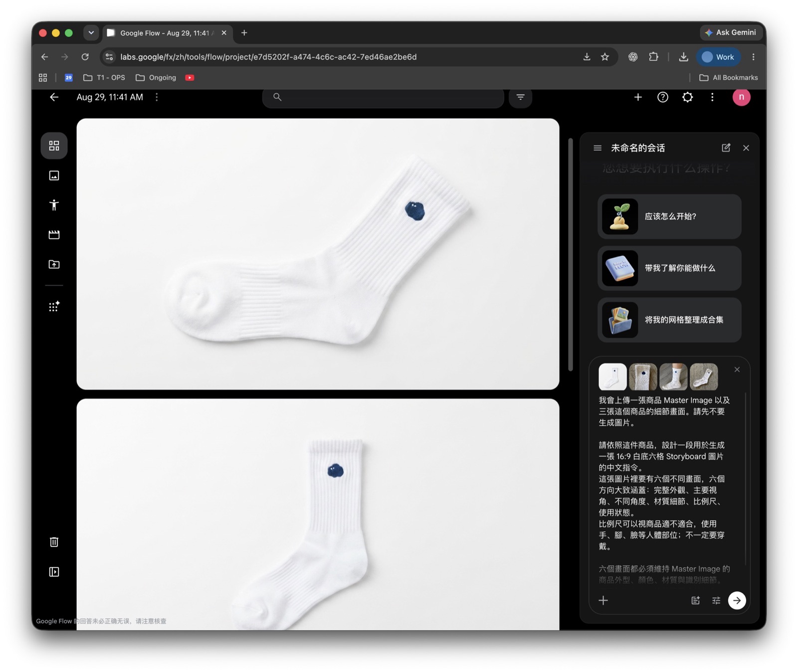Click the first attached sock thumbnail
Screen dimensions: 798x672
point(612,377)
